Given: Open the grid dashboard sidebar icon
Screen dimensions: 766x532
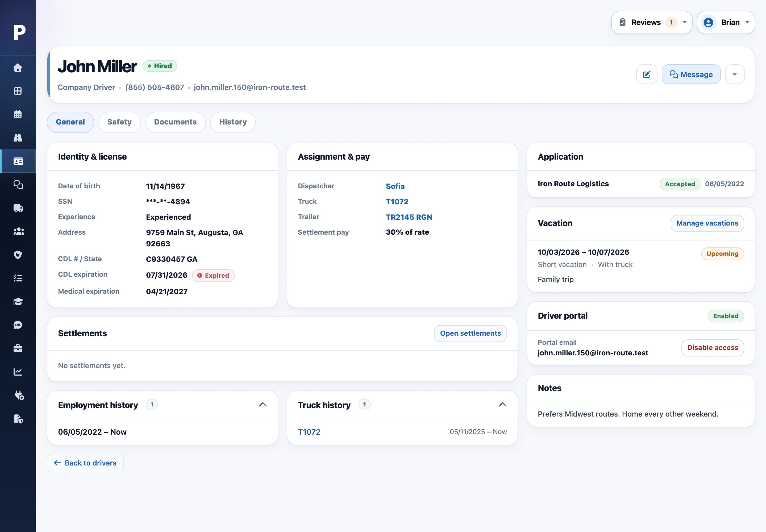Looking at the screenshot, I should click(18, 91).
